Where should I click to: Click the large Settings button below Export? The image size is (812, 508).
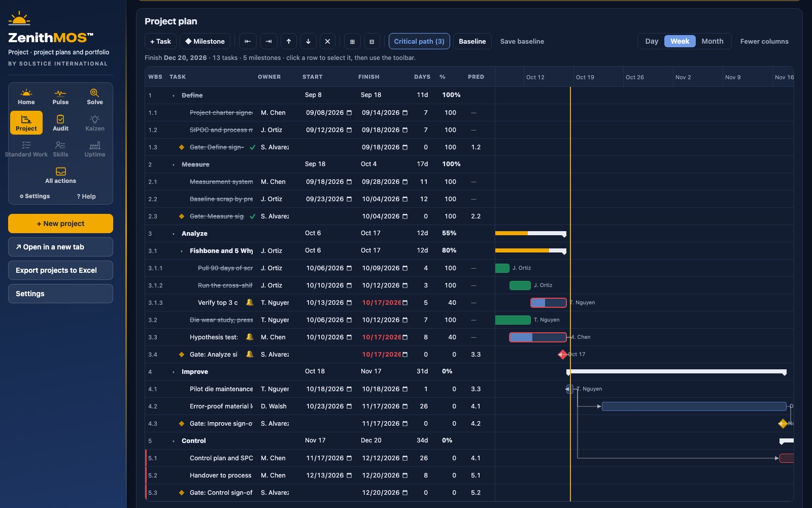tap(60, 294)
